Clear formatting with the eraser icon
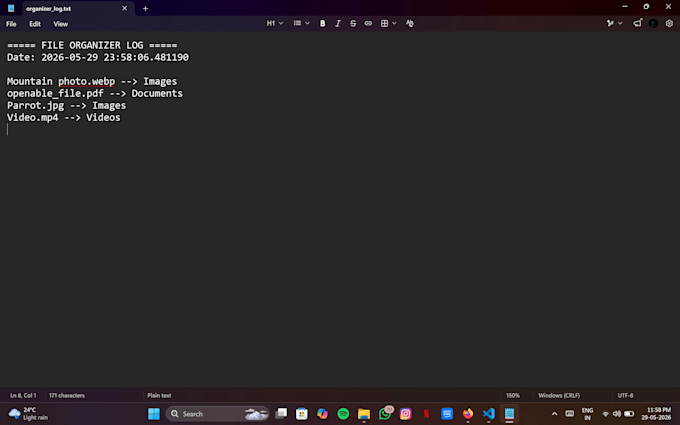This screenshot has height=425, width=680. pyautogui.click(x=409, y=23)
